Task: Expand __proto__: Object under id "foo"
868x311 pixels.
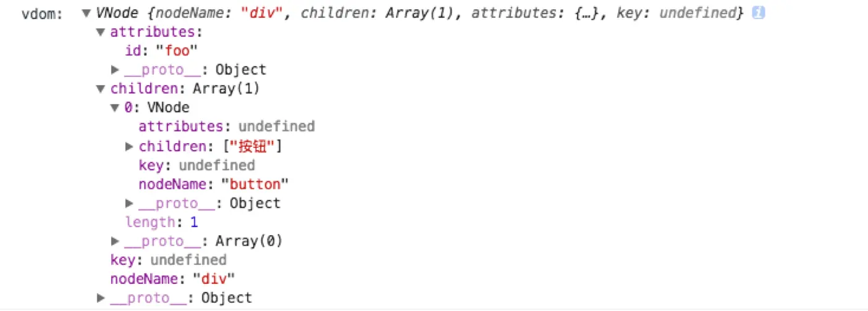Action: [115, 70]
